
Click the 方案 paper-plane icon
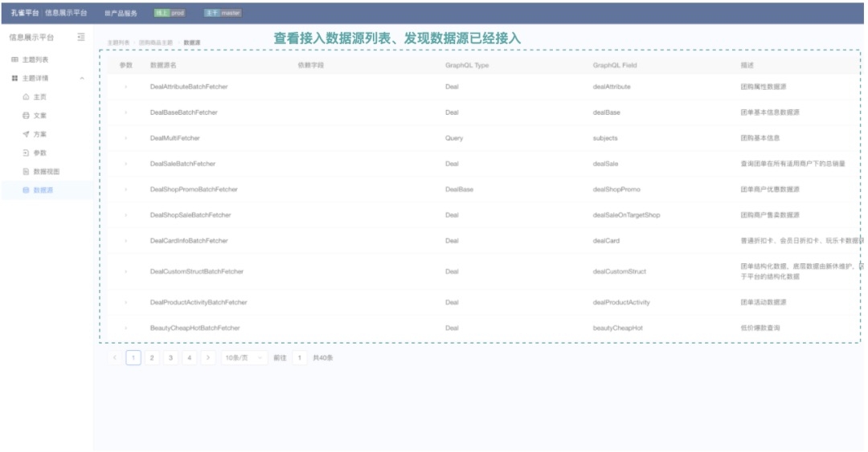coord(26,134)
